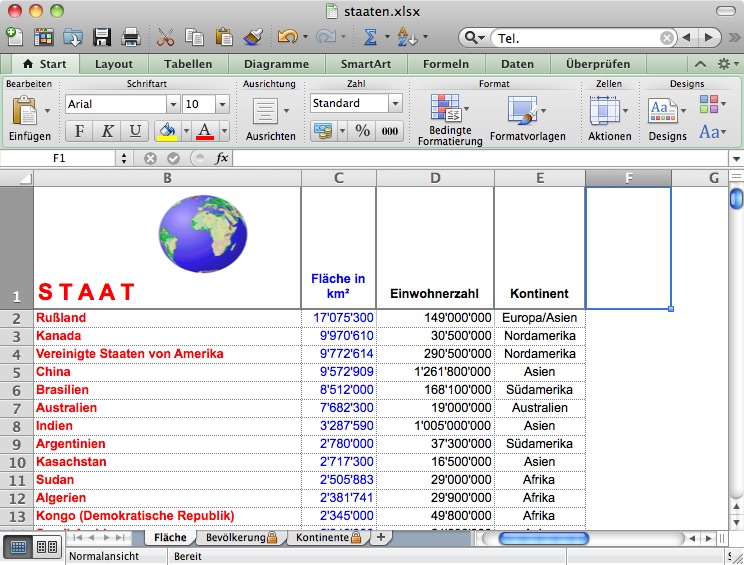
Task: Click the Save (floppy disk) icon
Action: (102, 38)
